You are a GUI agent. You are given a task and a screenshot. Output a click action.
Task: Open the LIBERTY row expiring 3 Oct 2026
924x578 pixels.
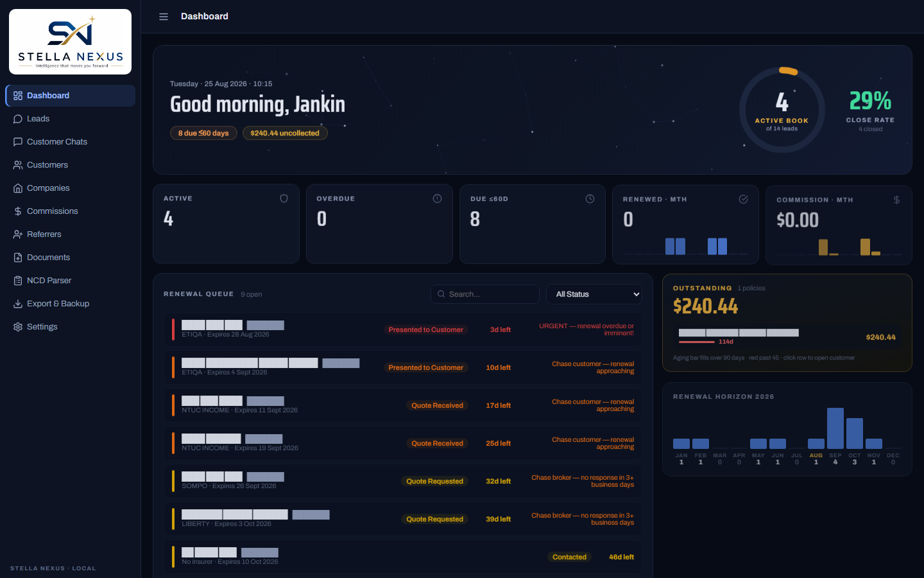pos(403,519)
